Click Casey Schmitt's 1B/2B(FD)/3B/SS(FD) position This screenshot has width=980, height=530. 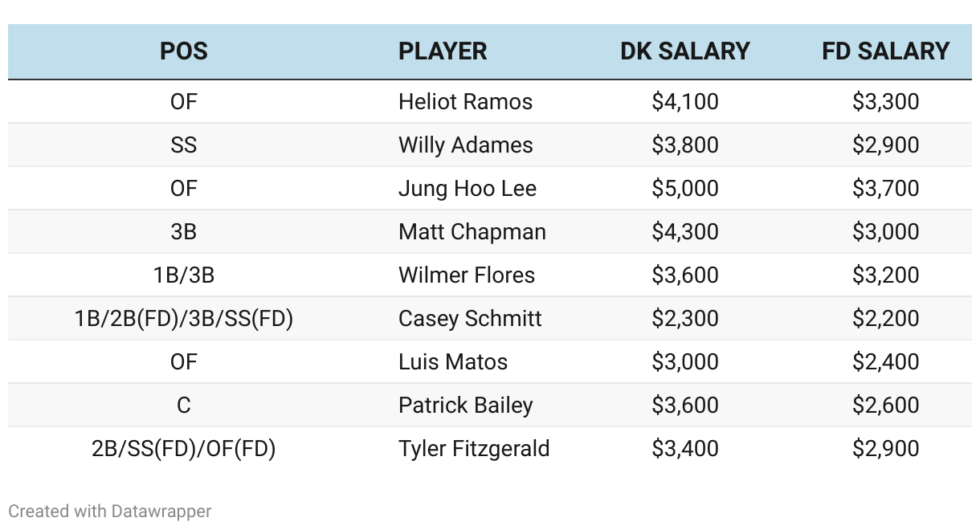[x=183, y=319]
